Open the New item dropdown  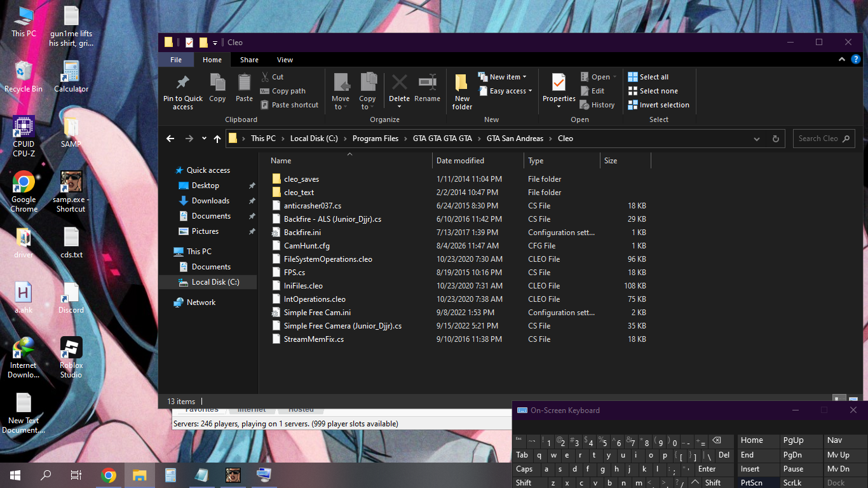(502, 77)
